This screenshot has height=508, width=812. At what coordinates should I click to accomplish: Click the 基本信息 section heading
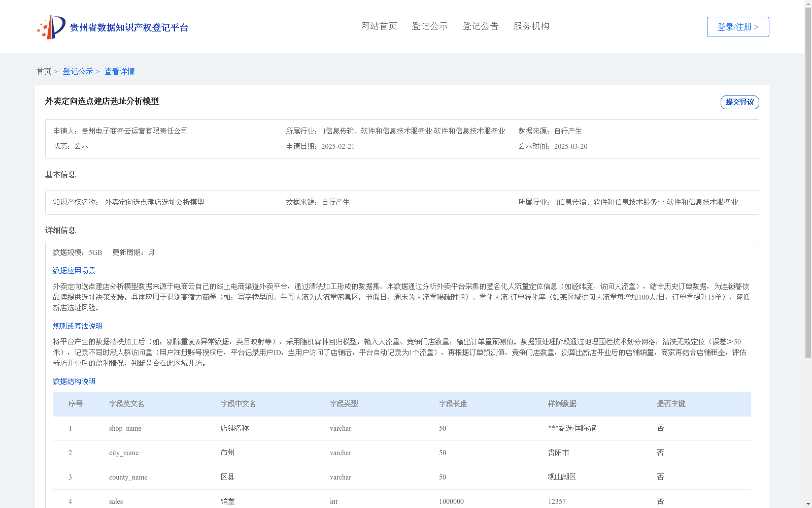(60, 175)
